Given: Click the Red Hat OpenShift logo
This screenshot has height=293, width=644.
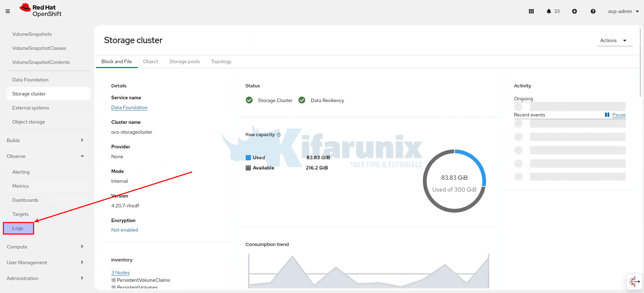Looking at the screenshot, I should click(40, 11).
